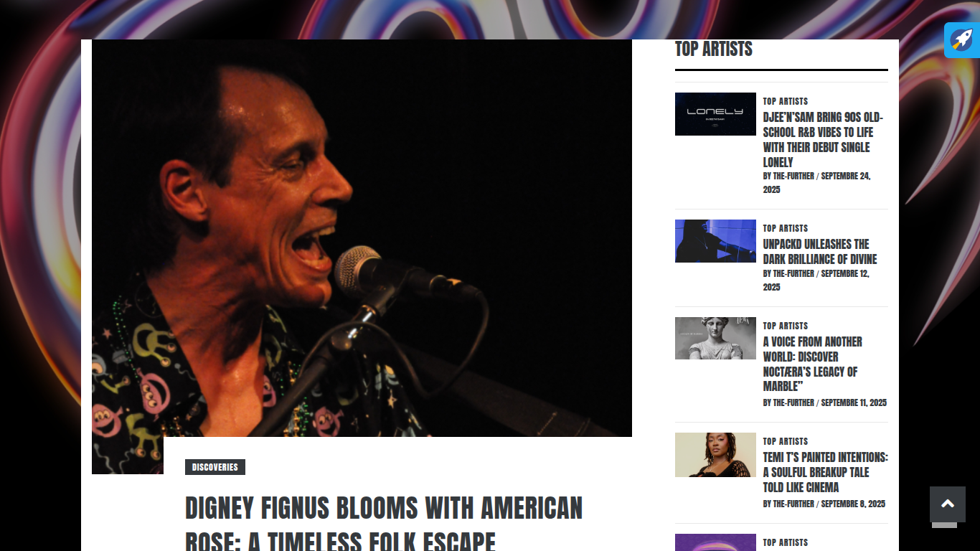980x551 pixels.
Task: Click the blue rocket icon
Action: click(x=961, y=40)
